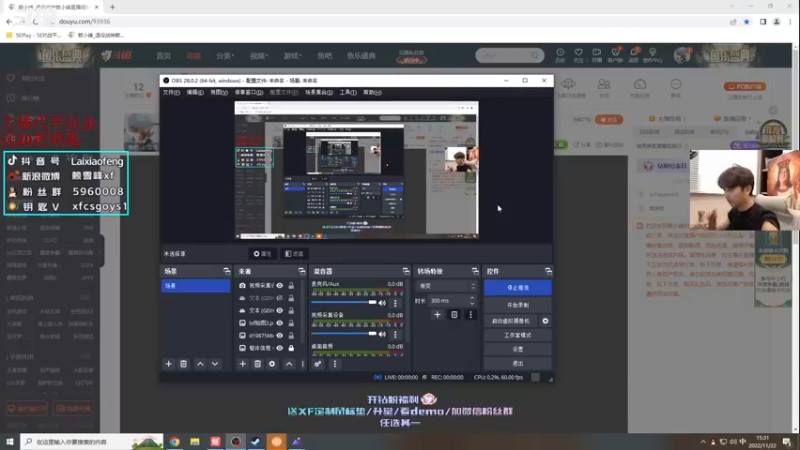
Task: Toggle lock on lxf贴图2 source
Action: coord(291,323)
